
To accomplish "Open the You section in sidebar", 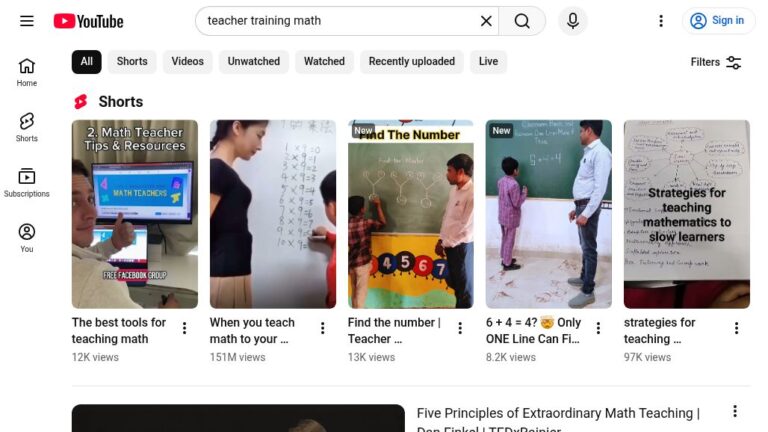I will click(x=27, y=238).
